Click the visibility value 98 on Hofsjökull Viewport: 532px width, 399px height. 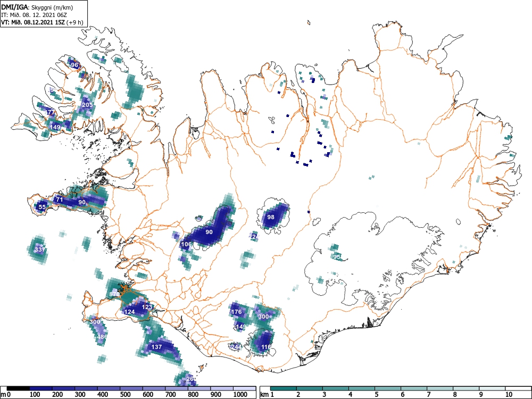pyautogui.click(x=271, y=217)
